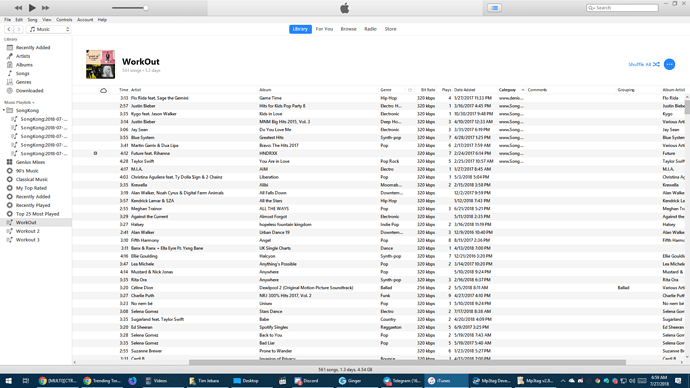This screenshot has height=388, width=690.
Task: Open the Edit menu
Action: 19,20
